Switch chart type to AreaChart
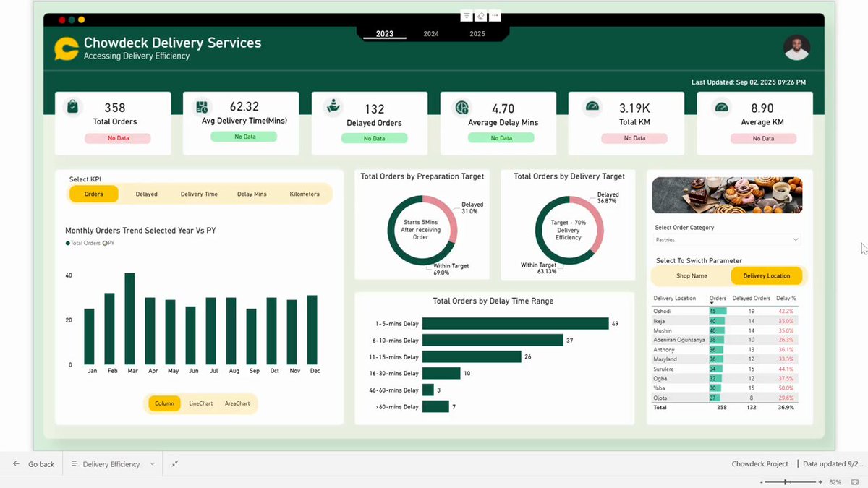 pos(237,403)
